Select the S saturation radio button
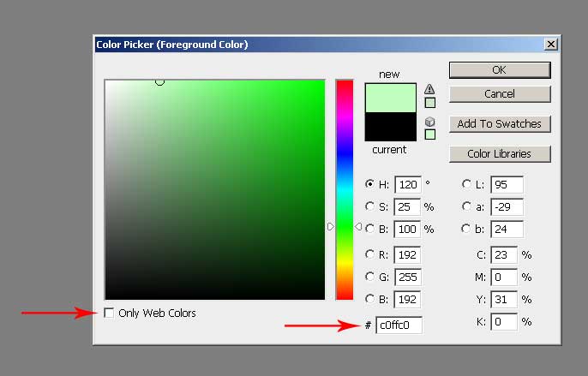The height and width of the screenshot is (376, 588). (369, 206)
